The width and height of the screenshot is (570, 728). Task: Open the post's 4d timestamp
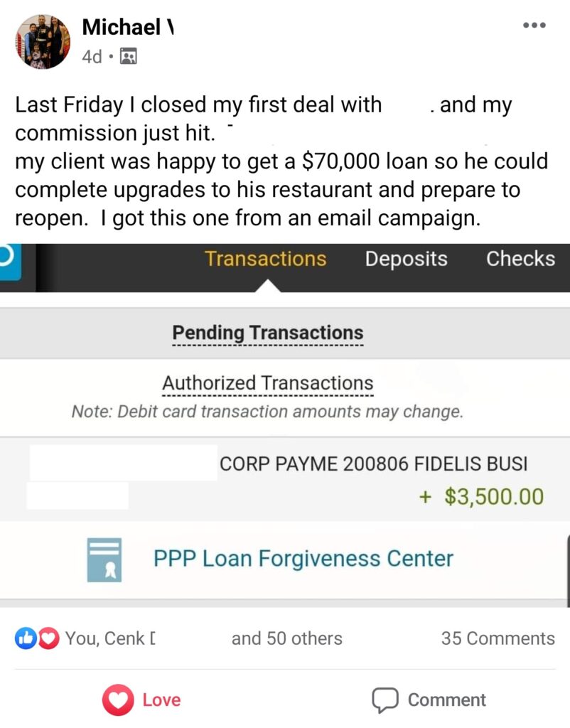tap(92, 57)
